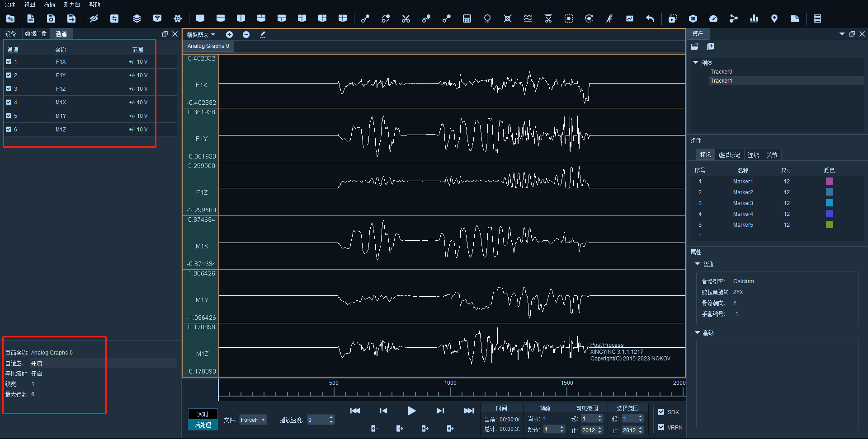Click the save-as export icon in toolbar
868x439 pixels.
click(71, 19)
